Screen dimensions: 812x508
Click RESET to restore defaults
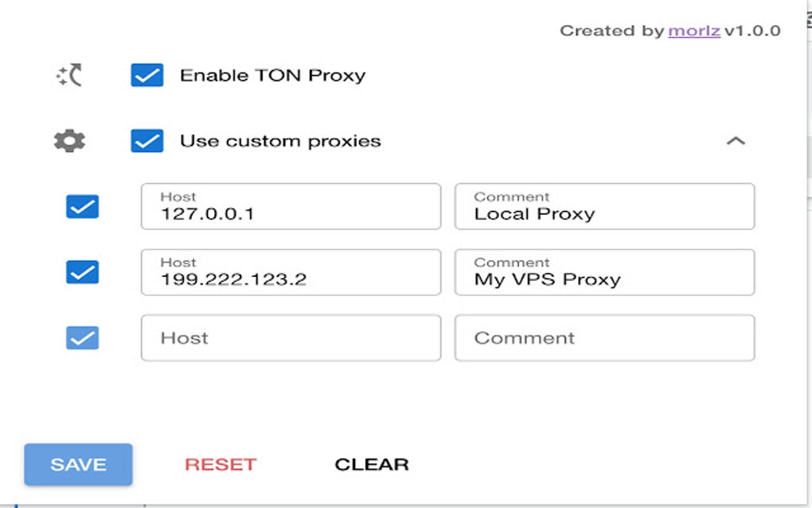tap(220, 464)
